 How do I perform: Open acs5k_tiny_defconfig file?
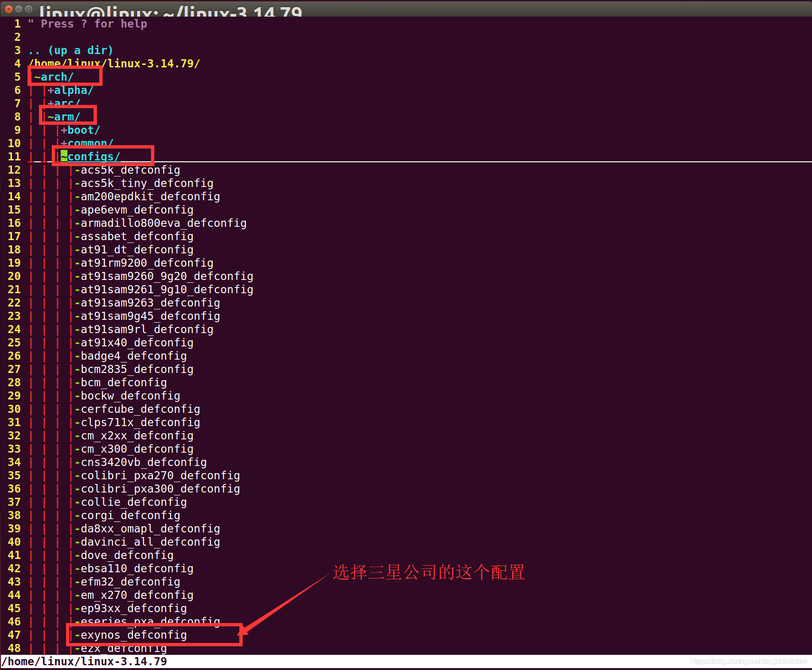pyautogui.click(x=147, y=183)
